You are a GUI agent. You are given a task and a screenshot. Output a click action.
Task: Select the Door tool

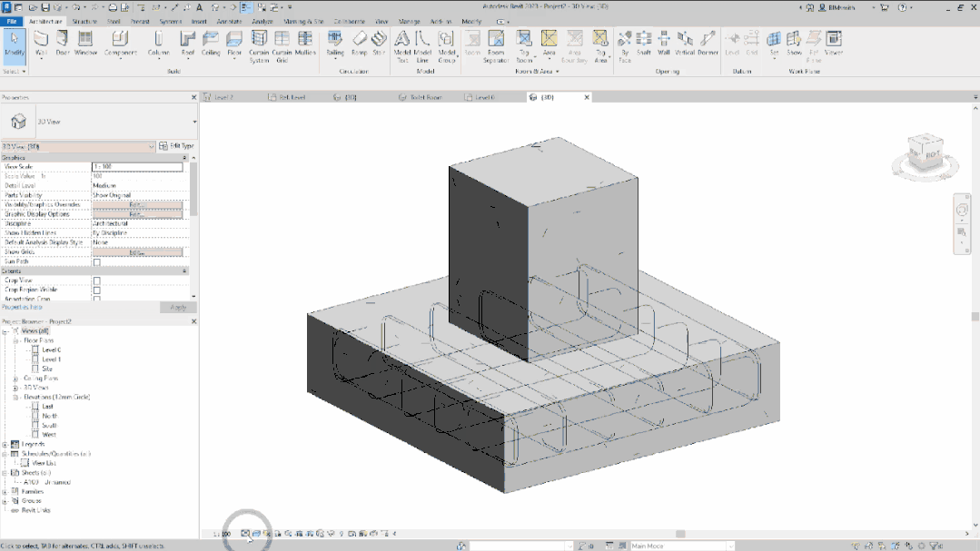tap(63, 44)
